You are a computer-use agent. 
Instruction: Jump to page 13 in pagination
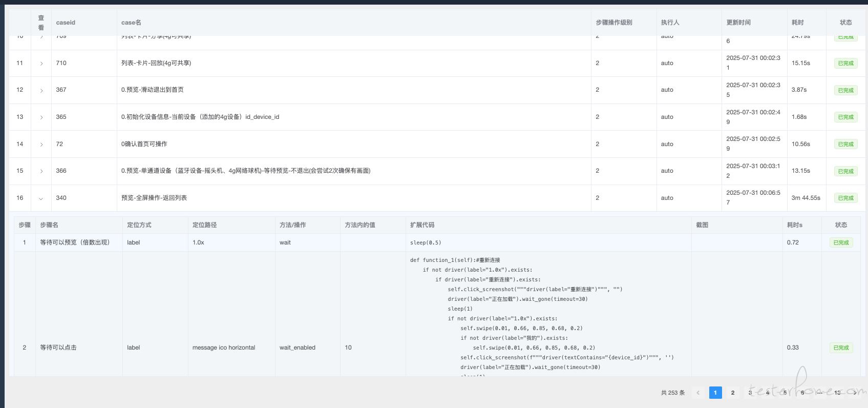point(837,393)
